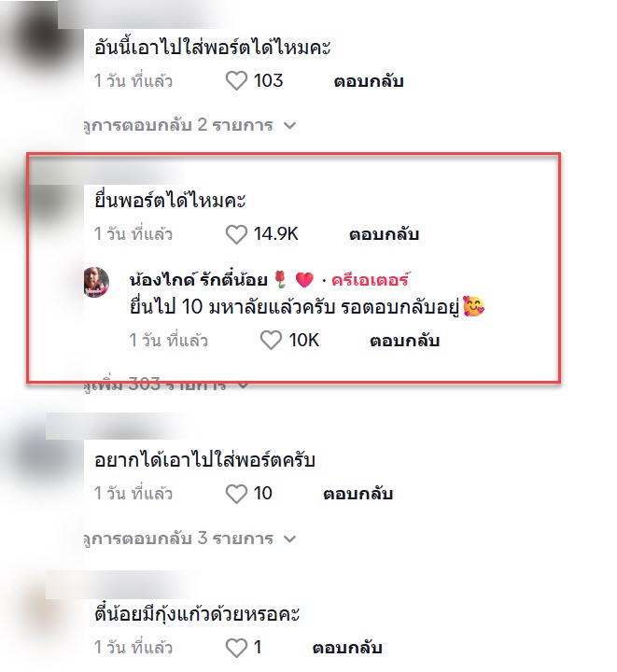Like the bottom comment with 1 like
Screen dimensions: 617x672
click(236, 647)
